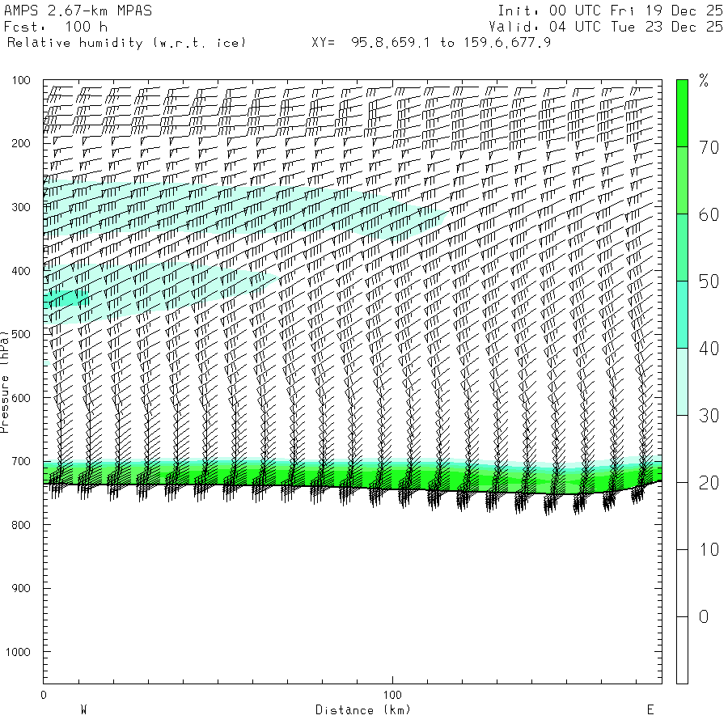Click the 500 hPa pressure axis label

[x=21, y=334]
